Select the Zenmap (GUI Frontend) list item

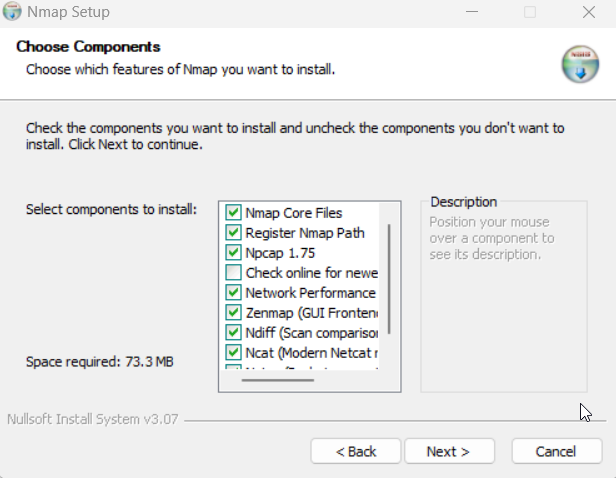312,313
